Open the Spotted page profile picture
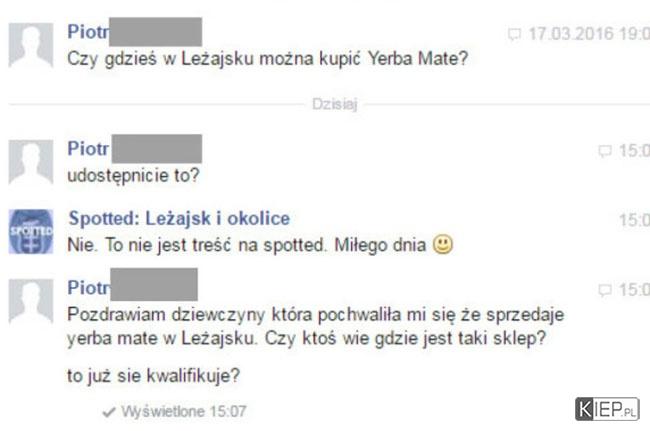 31,232
